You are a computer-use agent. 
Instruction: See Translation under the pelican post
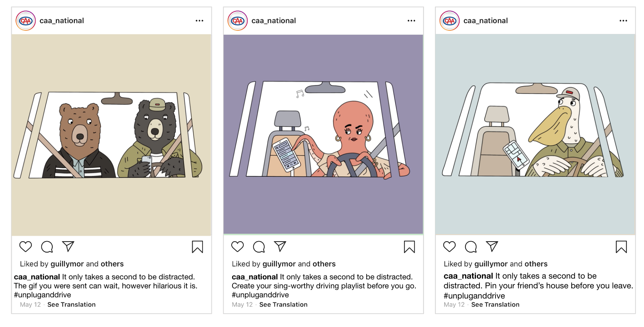(495, 304)
